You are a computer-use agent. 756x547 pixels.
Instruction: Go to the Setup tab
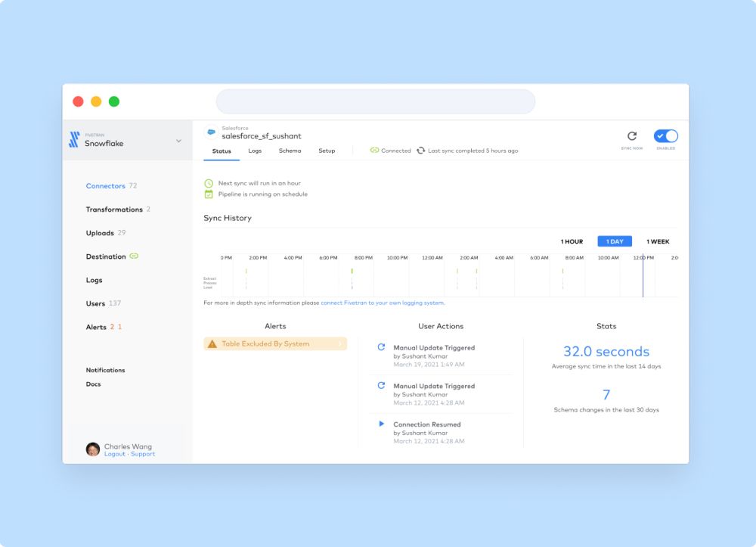pos(327,151)
